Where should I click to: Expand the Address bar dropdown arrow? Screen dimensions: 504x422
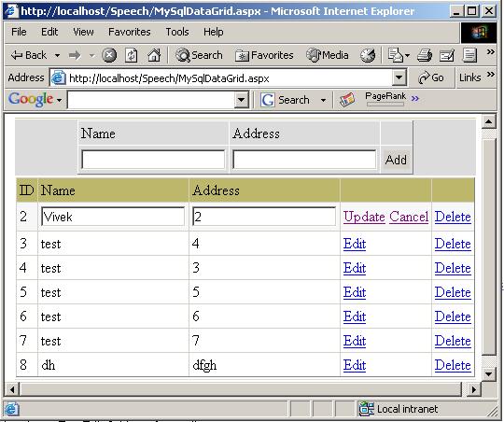(x=399, y=77)
